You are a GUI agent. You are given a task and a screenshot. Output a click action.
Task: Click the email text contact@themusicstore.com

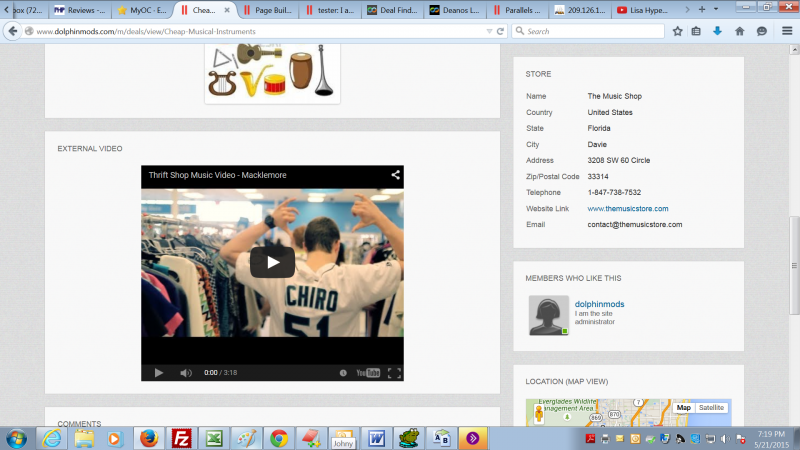[x=635, y=224]
